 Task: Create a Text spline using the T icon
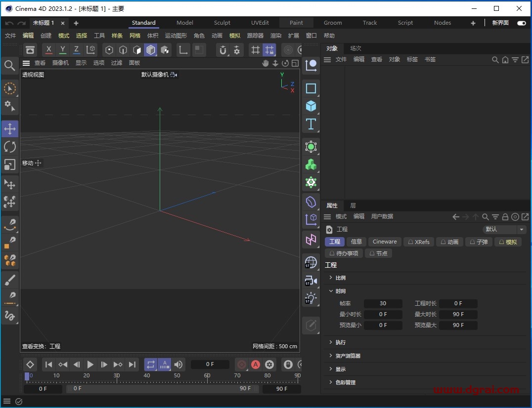click(x=311, y=124)
